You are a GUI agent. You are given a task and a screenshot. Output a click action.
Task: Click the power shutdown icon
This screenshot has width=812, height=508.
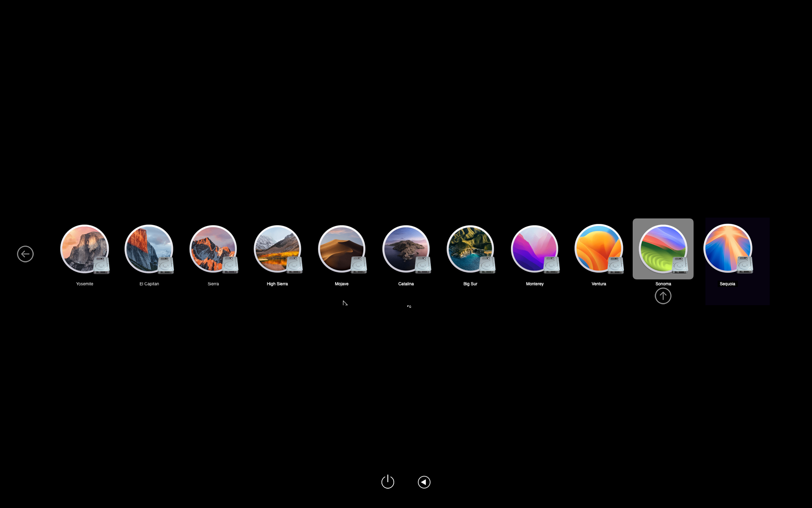[x=388, y=482]
